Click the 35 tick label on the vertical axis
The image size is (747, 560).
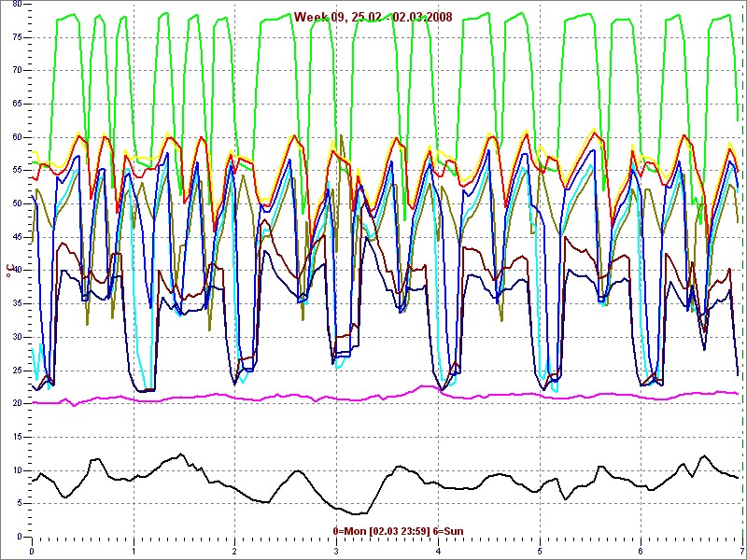(17, 304)
